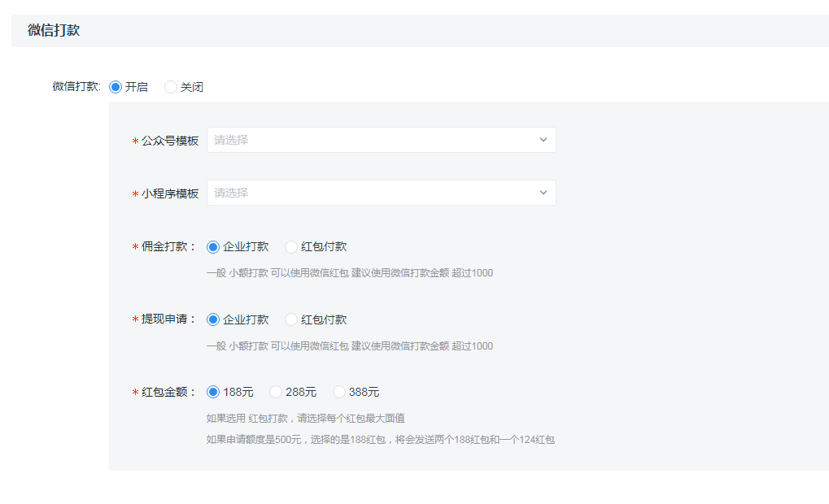Click the 500元 example explanation text

(x=380, y=440)
